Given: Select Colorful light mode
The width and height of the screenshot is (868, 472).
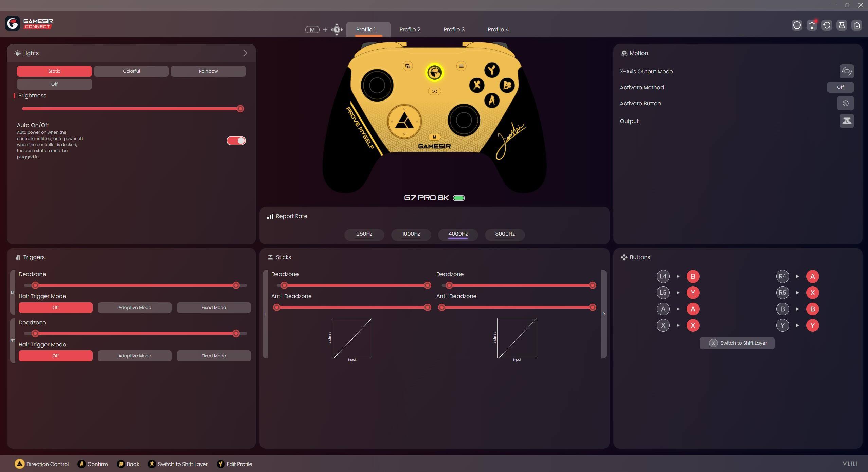Looking at the screenshot, I should tap(131, 71).
